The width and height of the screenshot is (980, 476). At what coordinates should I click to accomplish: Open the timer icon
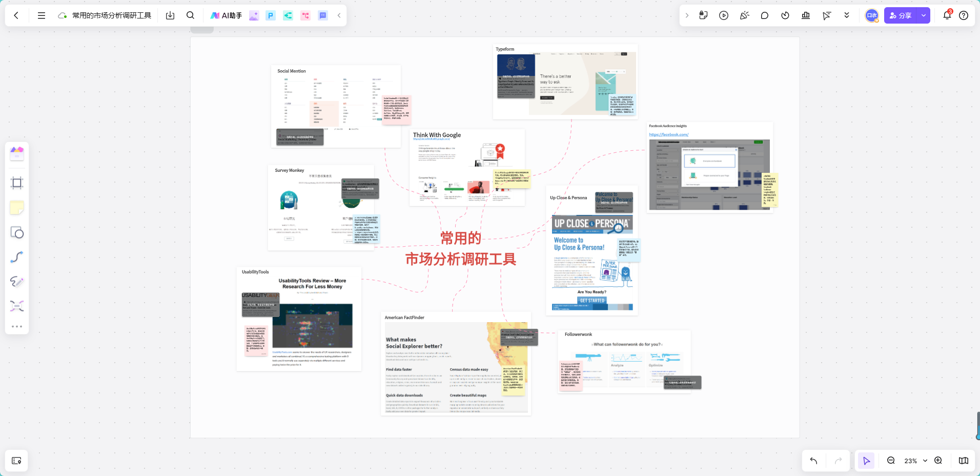coord(785,15)
